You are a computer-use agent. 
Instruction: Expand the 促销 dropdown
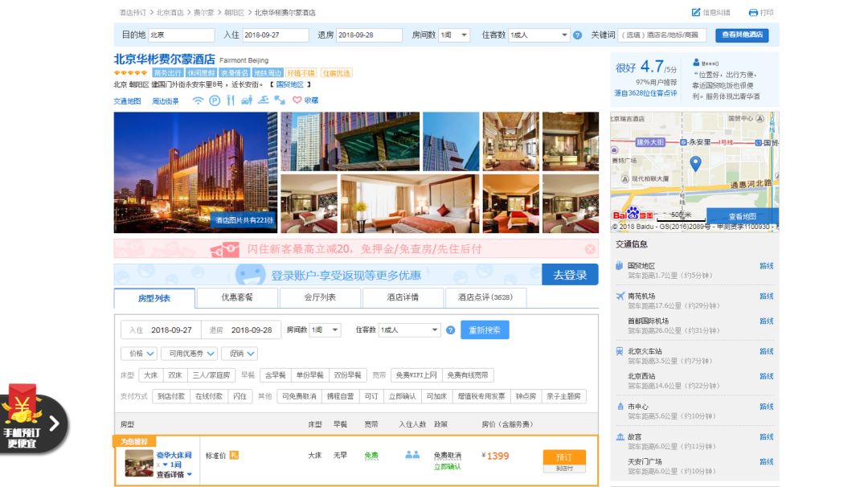[x=240, y=354]
